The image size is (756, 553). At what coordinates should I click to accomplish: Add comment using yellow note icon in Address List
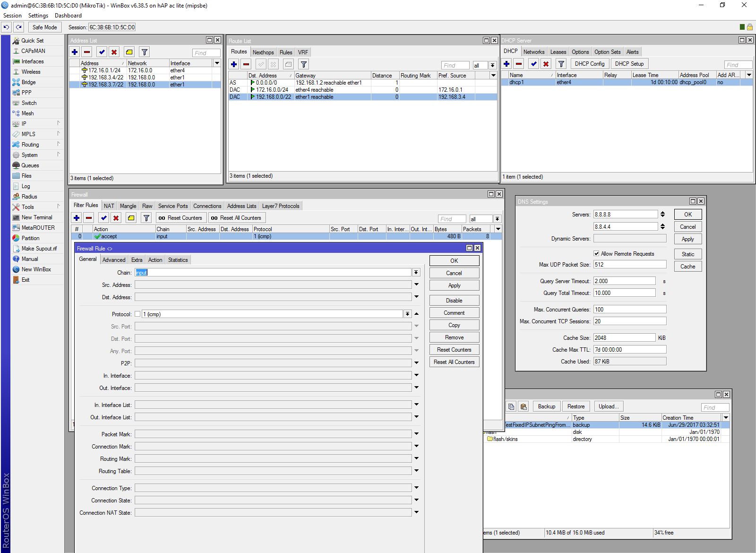coord(129,52)
